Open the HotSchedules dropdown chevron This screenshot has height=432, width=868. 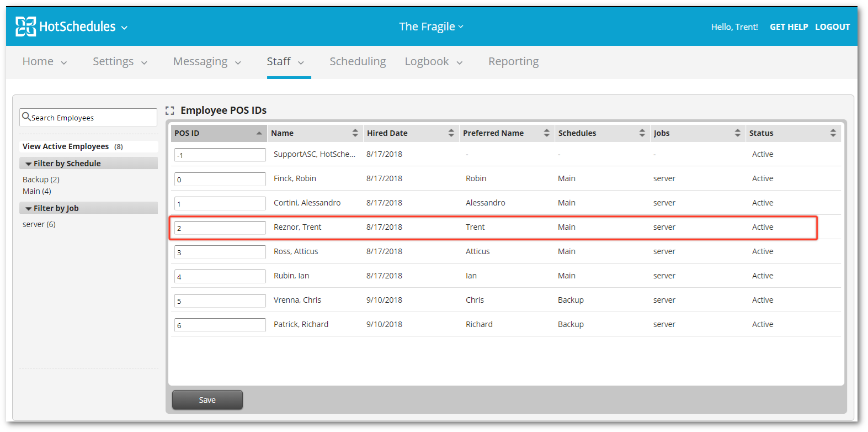tap(124, 28)
